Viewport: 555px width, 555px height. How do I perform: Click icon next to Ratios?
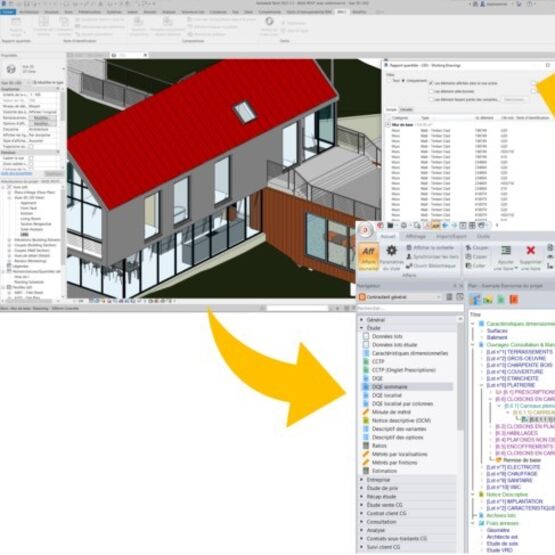pos(366,446)
